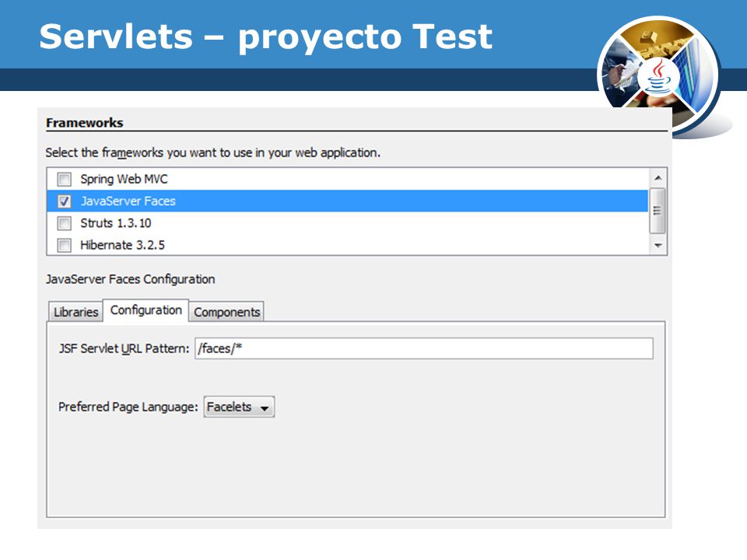Check the Spring Web MVC checkbox
747x560 pixels.
pyautogui.click(x=65, y=180)
